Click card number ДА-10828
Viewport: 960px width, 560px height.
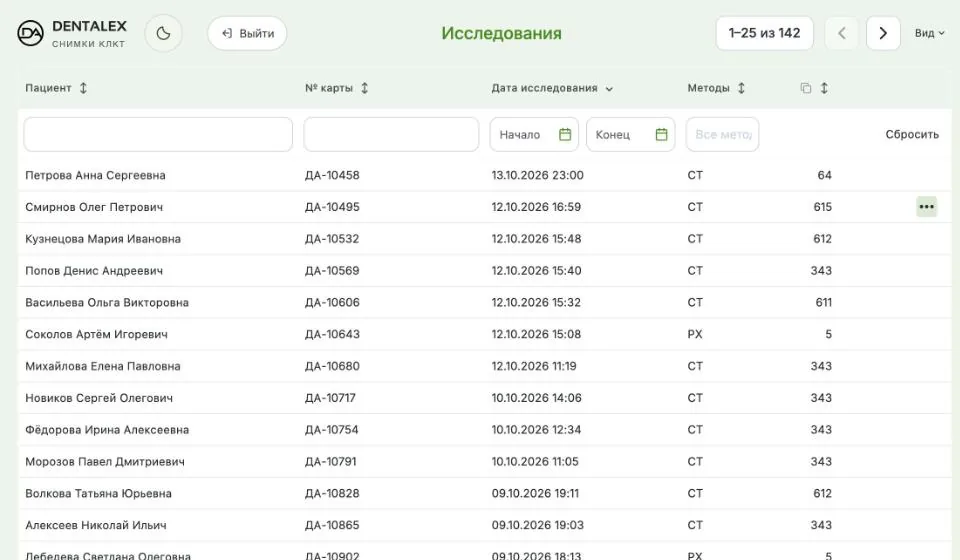[332, 493]
